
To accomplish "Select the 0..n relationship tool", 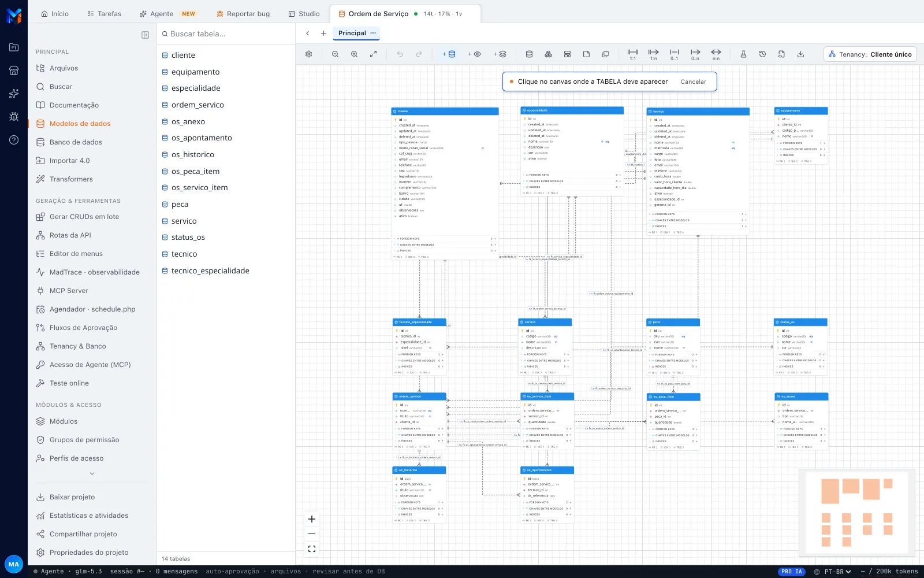I will point(695,54).
